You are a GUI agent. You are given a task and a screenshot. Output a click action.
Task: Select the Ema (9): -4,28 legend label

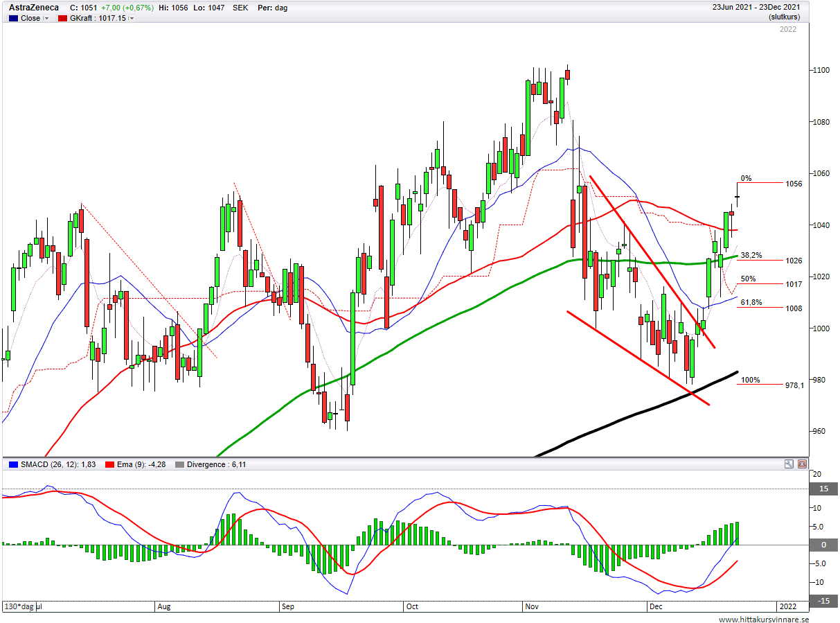pyautogui.click(x=141, y=464)
